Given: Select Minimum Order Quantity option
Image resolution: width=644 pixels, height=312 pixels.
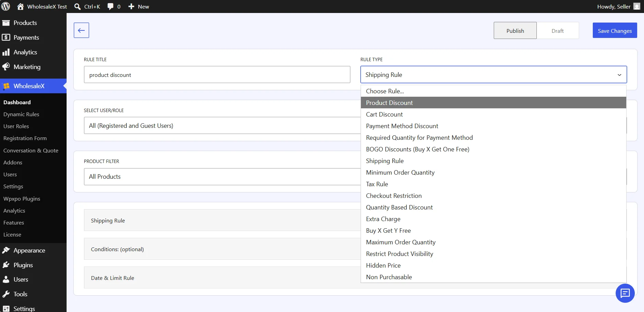Looking at the screenshot, I should click(x=493, y=173).
